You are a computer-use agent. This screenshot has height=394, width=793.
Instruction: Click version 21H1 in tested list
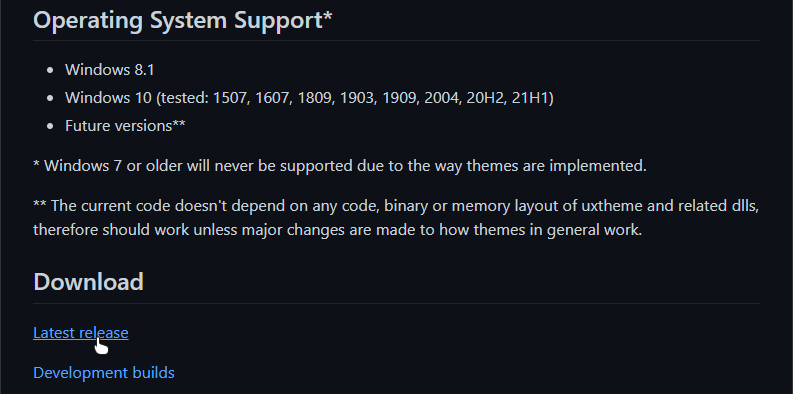click(x=531, y=97)
